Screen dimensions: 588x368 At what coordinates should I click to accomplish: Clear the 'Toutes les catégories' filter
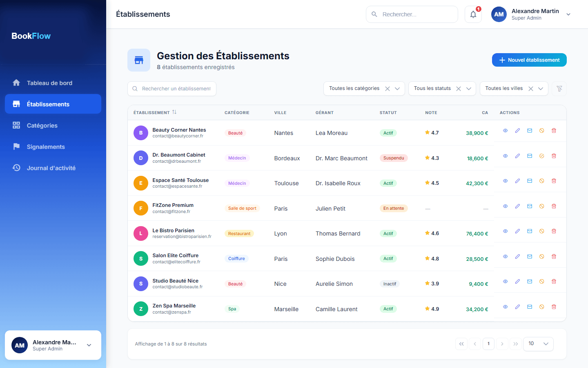pos(388,89)
